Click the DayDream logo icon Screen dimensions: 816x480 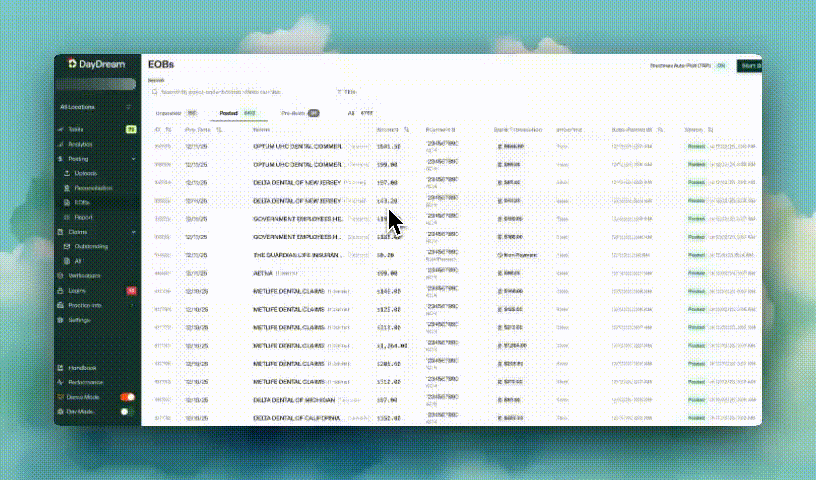(72, 64)
